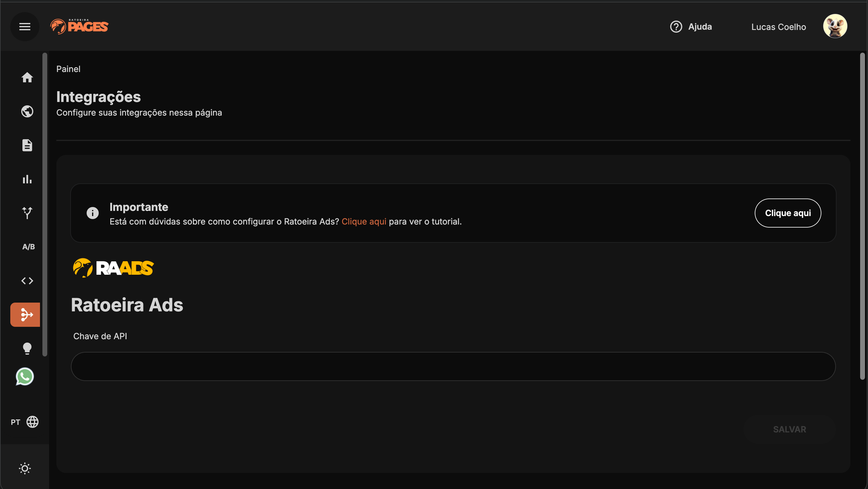Viewport: 868px width, 489px height.
Task: Open the pages document icon in the sidebar
Action: (x=27, y=145)
